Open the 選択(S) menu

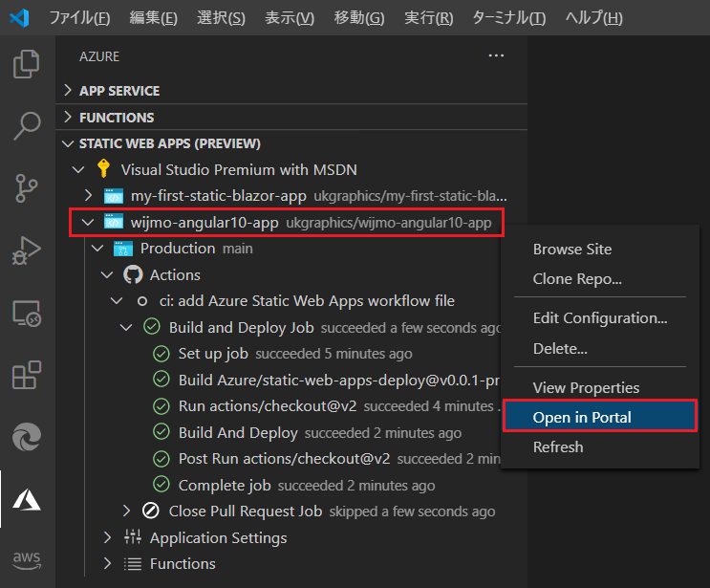[221, 17]
